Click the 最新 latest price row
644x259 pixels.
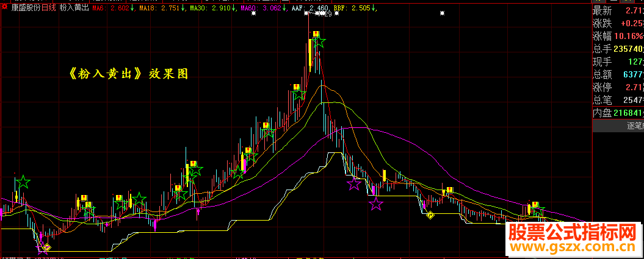click(x=618, y=10)
